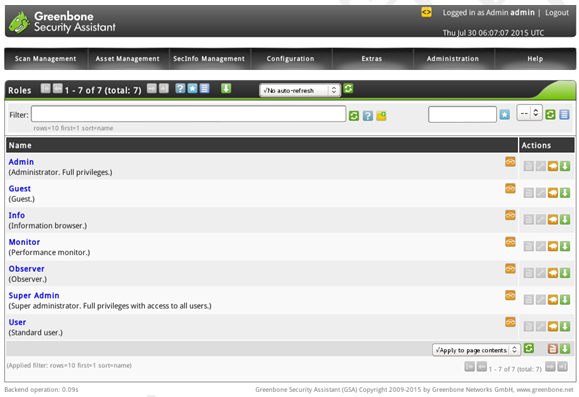The width and height of the screenshot is (579, 397).
Task: Click the list icon in the Roles header
Action: 205,89
